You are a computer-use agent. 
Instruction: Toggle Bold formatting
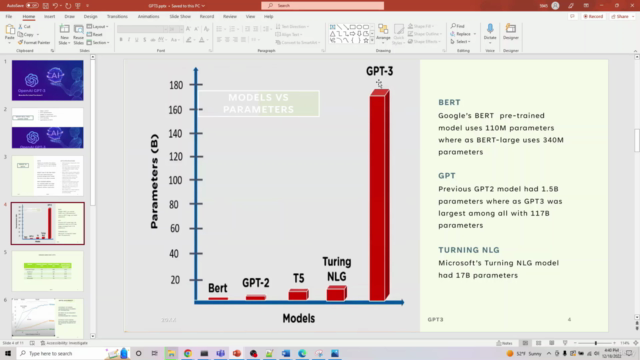point(121,40)
